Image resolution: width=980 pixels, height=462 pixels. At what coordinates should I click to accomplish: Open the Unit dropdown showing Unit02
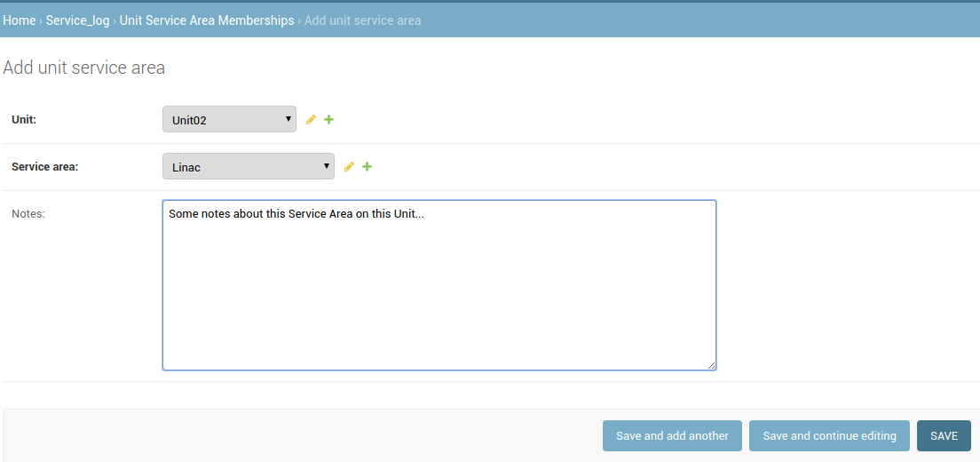click(x=229, y=119)
